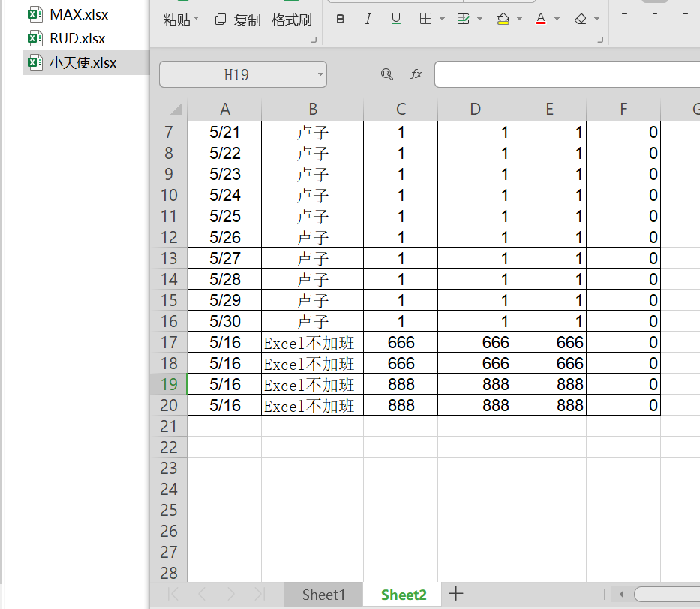Screen dimensions: 700x609
Task: Open borders dropdown arrow
Action: point(443,19)
